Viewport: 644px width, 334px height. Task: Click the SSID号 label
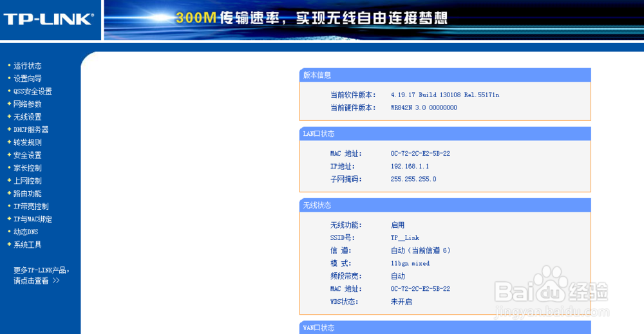343,237
